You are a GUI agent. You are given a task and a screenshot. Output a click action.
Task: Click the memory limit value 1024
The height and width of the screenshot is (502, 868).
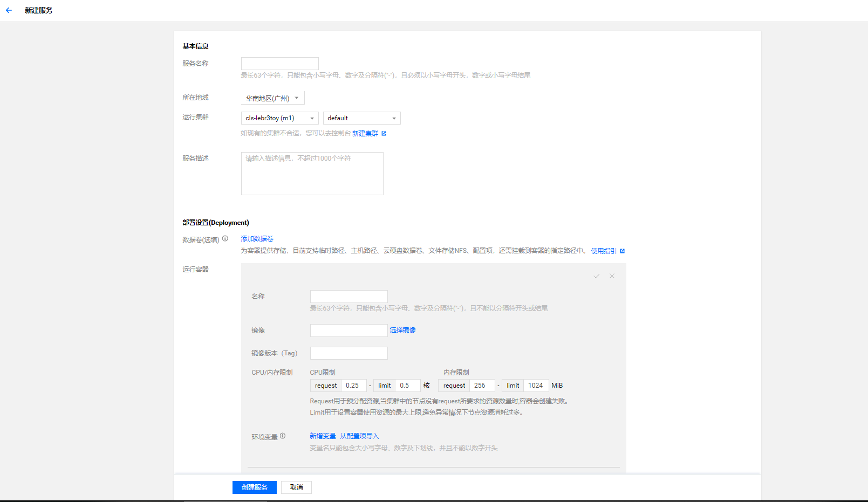click(x=536, y=386)
